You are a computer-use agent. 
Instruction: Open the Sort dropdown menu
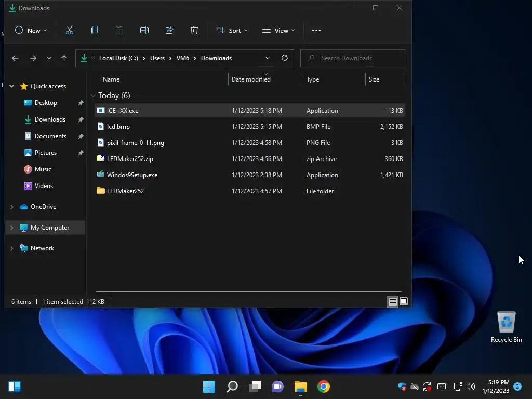pos(232,30)
